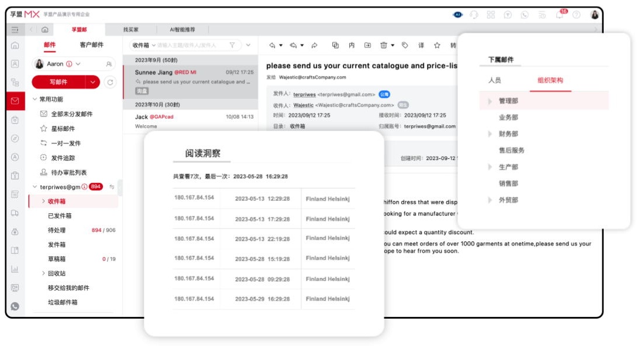The width and height of the screenshot is (644, 352).
Task: Click the trash delete icon
Action: coord(384,45)
